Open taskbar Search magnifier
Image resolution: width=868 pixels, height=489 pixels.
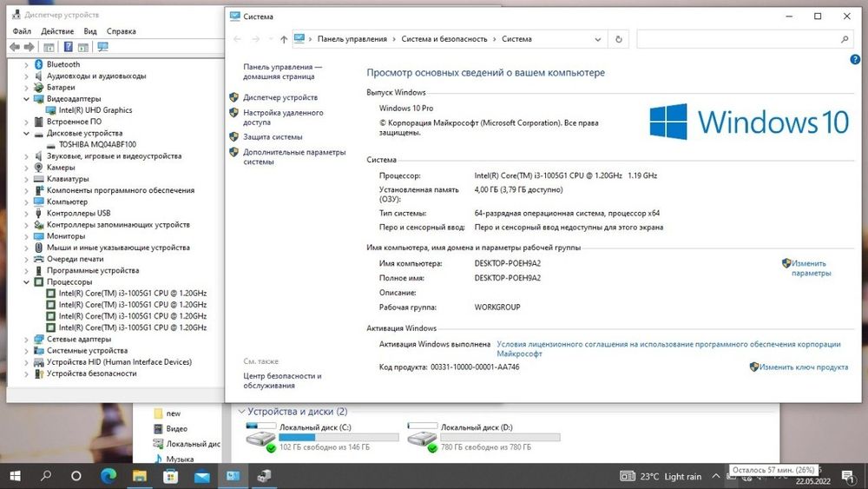pos(46,476)
